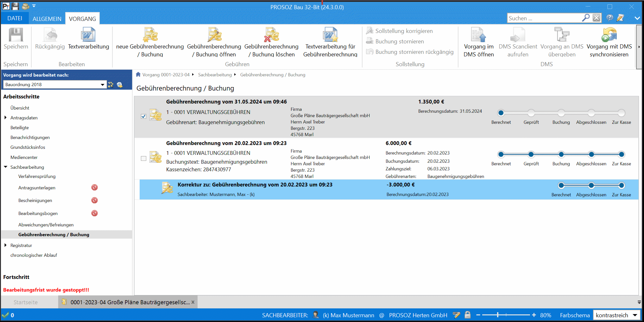Image resolution: width=644 pixels, height=322 pixels.
Task: Click the Geprüft step of the 6.000,00 € entry
Action: tap(531, 155)
